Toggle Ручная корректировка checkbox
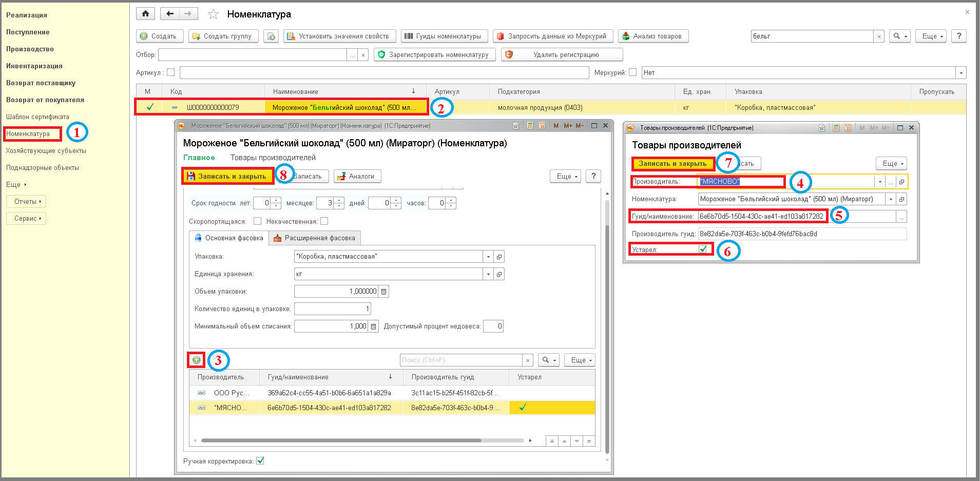The width and height of the screenshot is (980, 481). (260, 461)
